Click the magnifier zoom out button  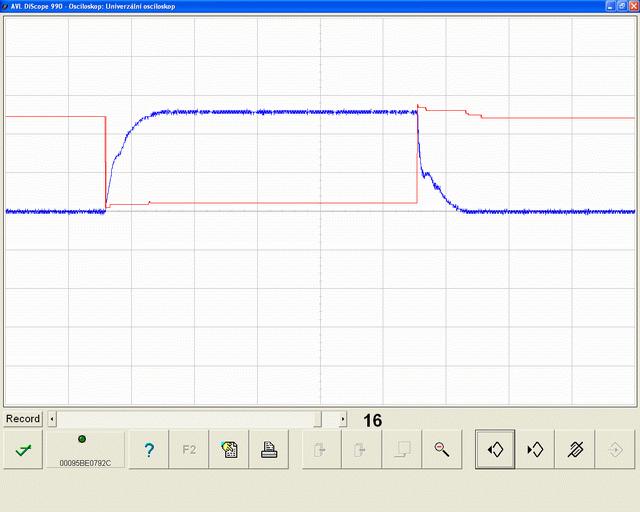tap(441, 450)
